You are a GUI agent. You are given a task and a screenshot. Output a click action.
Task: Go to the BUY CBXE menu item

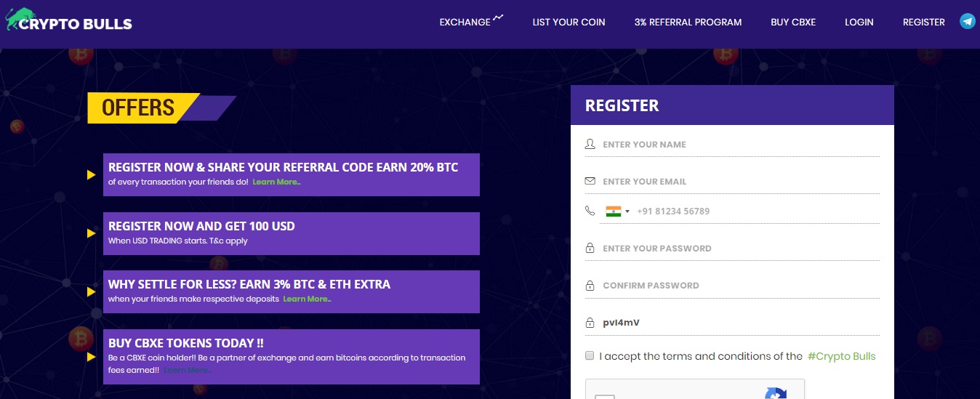793,23
